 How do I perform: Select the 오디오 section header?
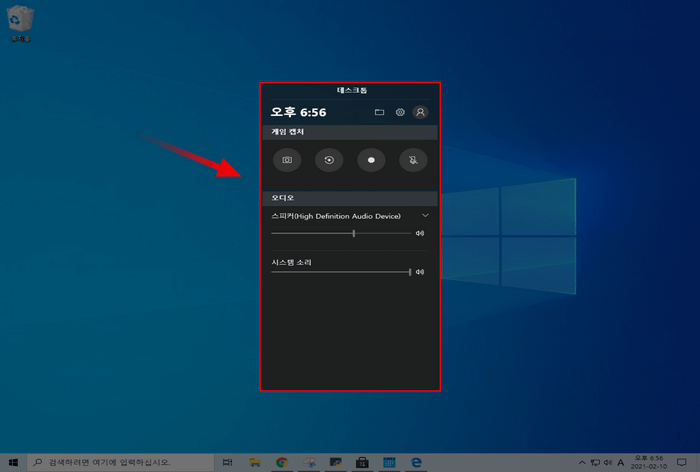point(350,198)
